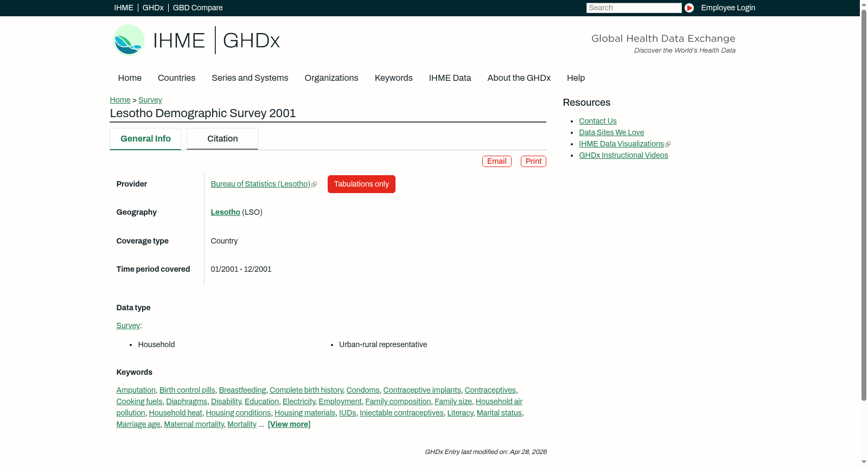Image resolution: width=868 pixels, height=467 pixels.
Task: Click the GHDx logo text
Action: (x=251, y=41)
